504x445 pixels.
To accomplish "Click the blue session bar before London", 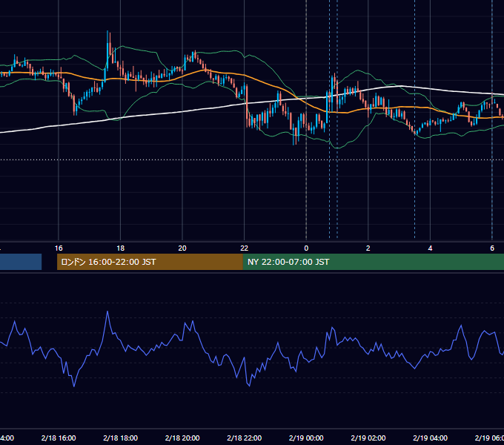I will (x=21, y=262).
